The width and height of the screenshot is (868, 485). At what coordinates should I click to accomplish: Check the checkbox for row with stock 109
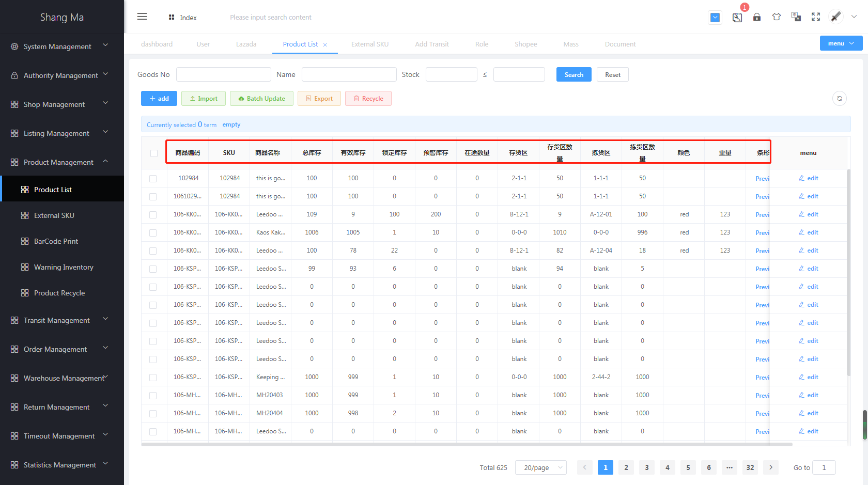point(153,215)
